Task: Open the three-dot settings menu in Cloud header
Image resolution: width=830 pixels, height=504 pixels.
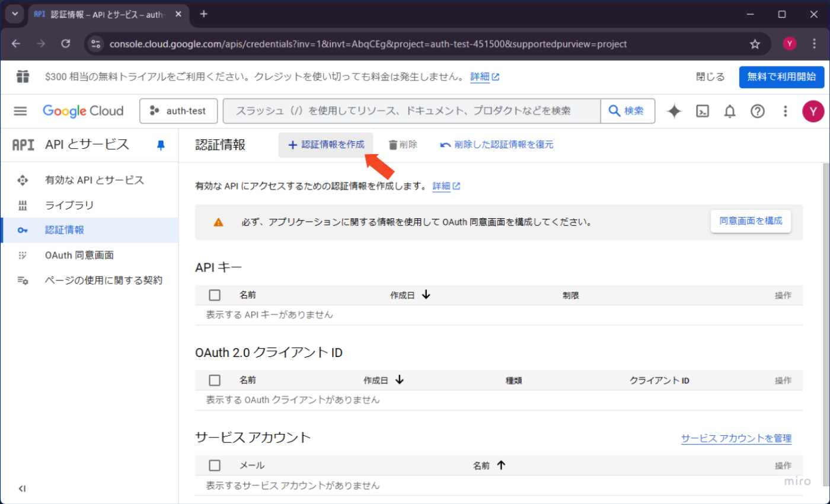Action: click(x=785, y=111)
